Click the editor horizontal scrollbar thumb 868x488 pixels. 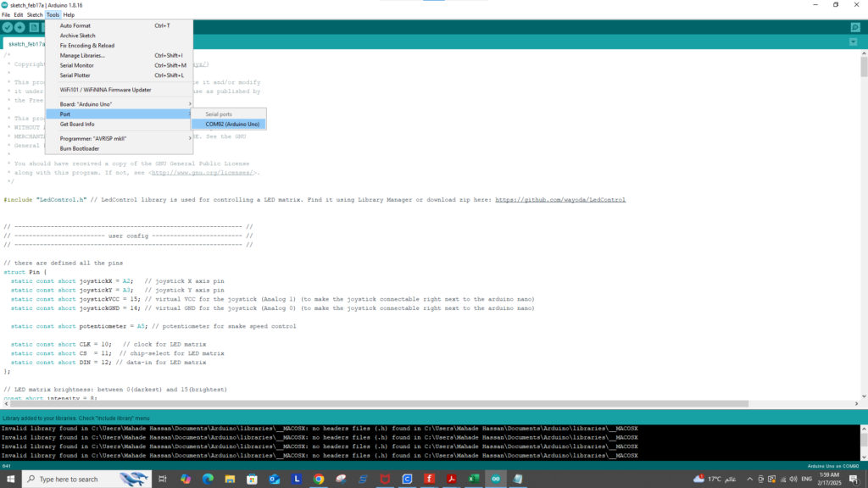pyautogui.click(x=379, y=404)
